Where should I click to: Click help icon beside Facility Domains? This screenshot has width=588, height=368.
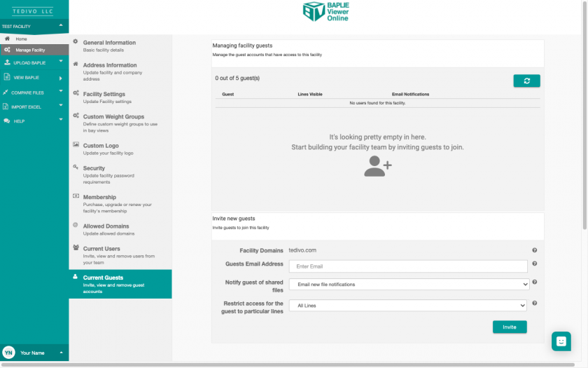(534, 250)
